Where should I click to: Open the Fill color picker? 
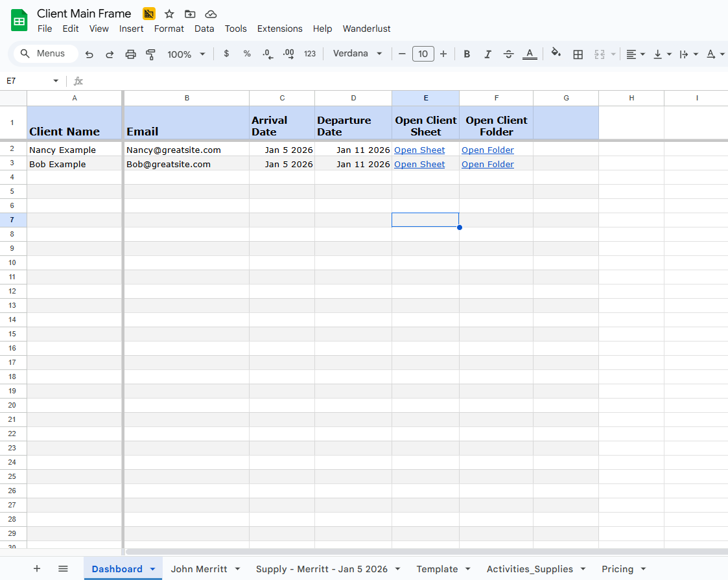(556, 54)
